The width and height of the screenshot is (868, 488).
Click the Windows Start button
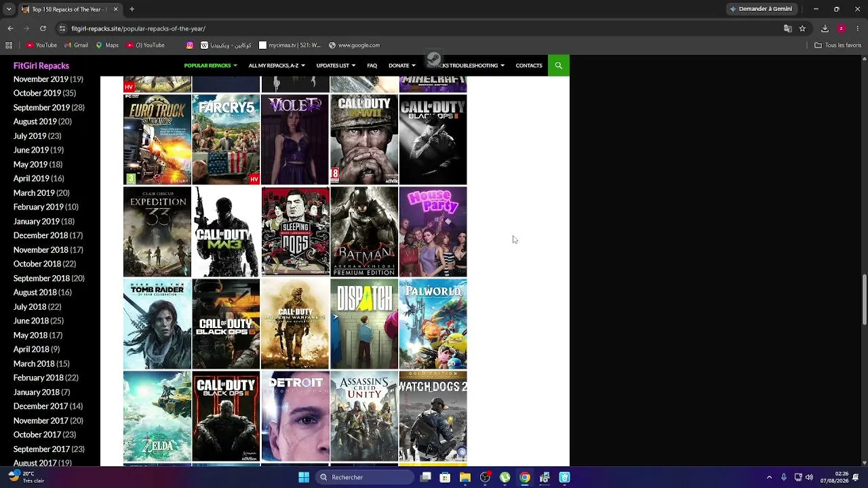click(304, 477)
